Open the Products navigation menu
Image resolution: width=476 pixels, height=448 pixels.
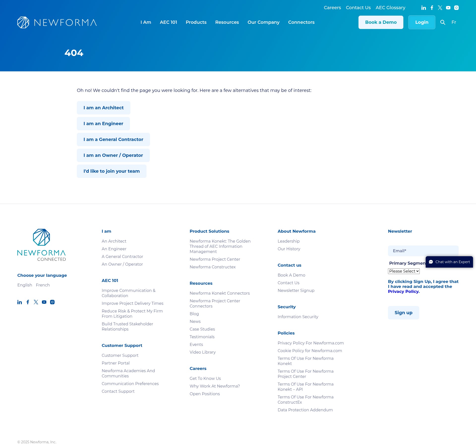click(x=196, y=22)
